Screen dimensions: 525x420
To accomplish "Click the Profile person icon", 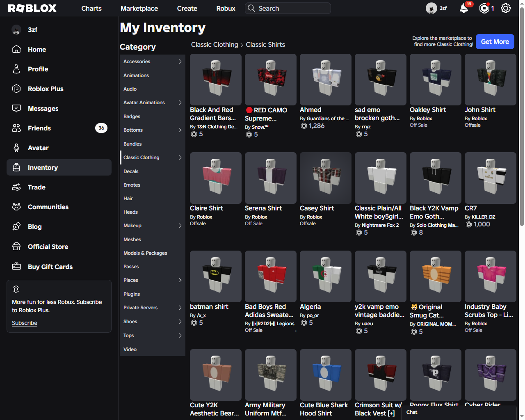I will (16, 69).
